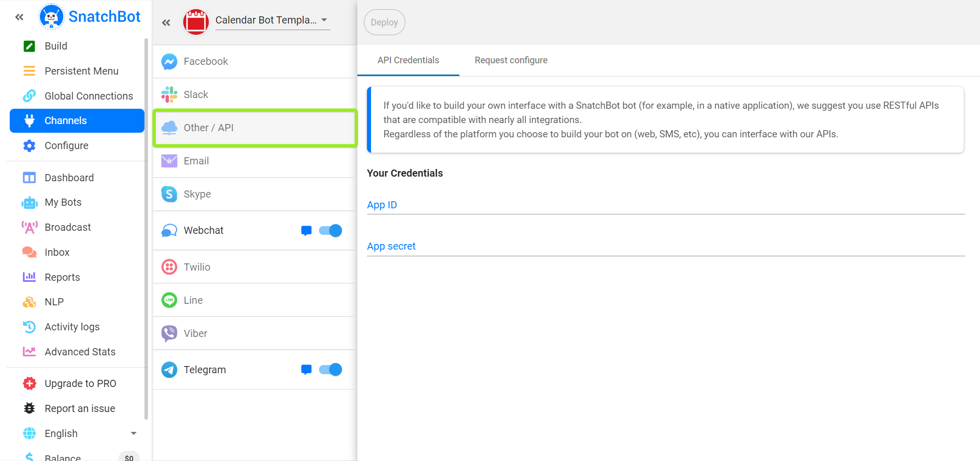Click the Telegram blue chat bubble icon
Image resolution: width=980 pixels, height=461 pixels.
click(x=306, y=370)
